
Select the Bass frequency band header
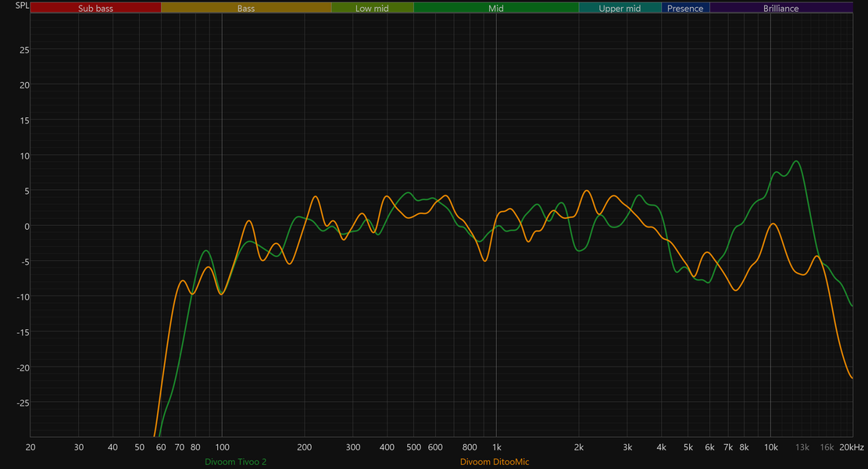coord(246,8)
